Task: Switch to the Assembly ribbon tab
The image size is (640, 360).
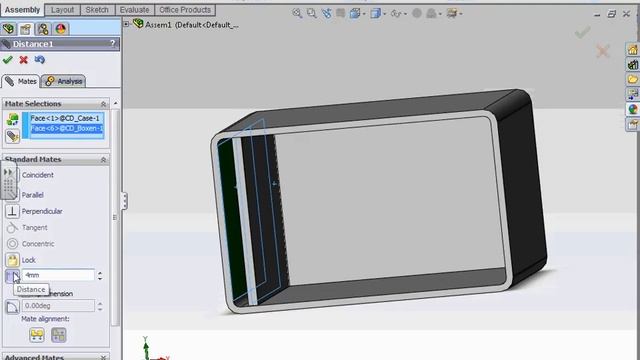Action: 22,10
